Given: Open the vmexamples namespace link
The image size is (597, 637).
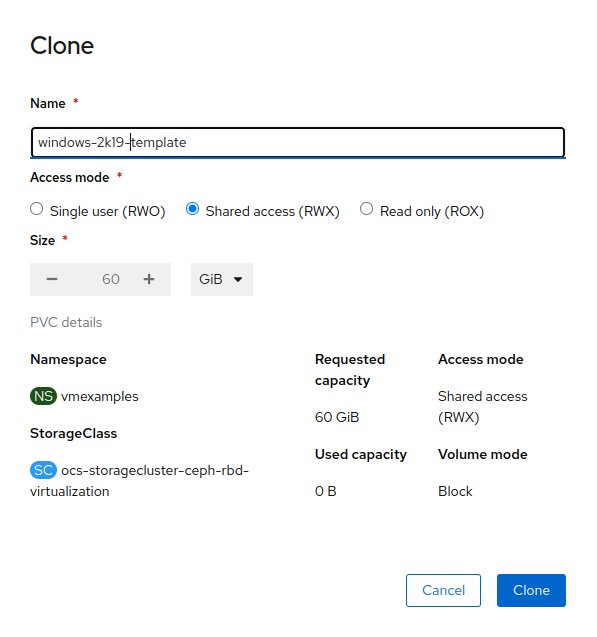Looking at the screenshot, I should pos(100,396).
